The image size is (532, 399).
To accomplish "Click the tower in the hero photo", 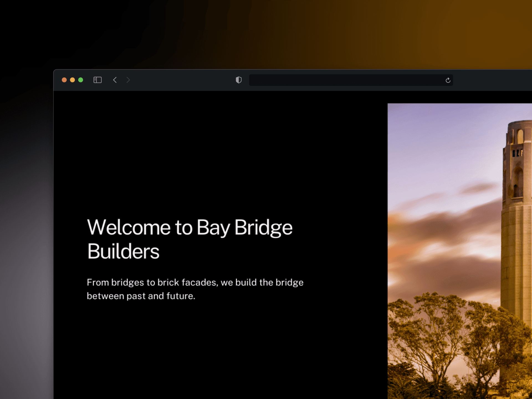I will 516,236.
